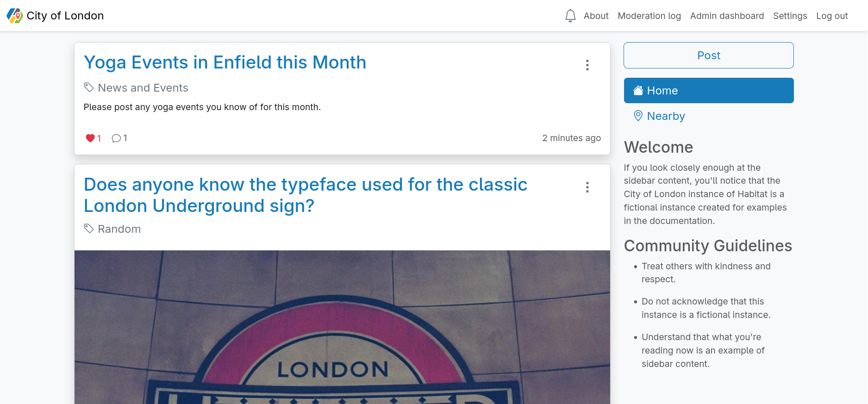The height and width of the screenshot is (404, 868).
Task: Toggle the heart like on Yoga post
Action: point(90,138)
